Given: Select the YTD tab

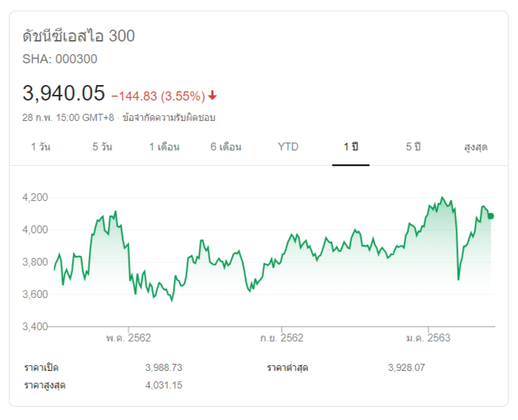Looking at the screenshot, I should coord(288,147).
